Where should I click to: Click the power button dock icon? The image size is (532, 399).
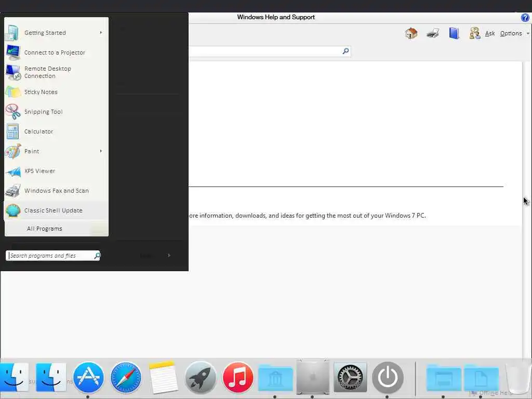click(x=388, y=377)
